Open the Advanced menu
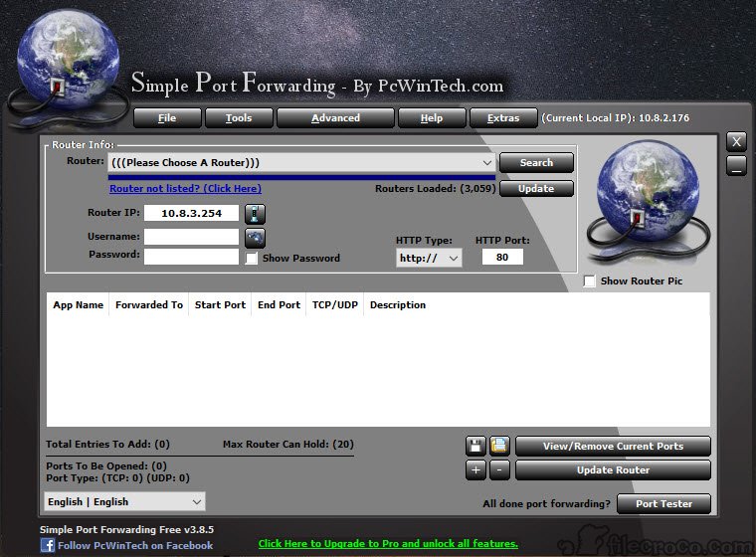This screenshot has height=557, width=756. pyautogui.click(x=335, y=118)
